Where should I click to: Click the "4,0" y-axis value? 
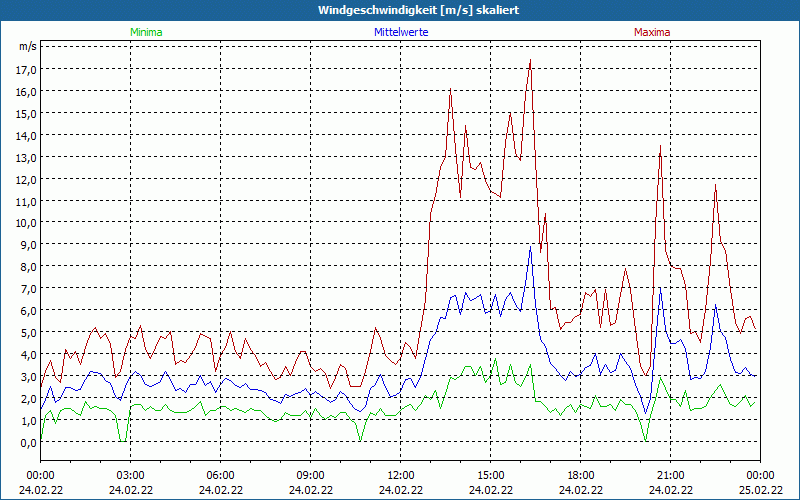[29, 354]
